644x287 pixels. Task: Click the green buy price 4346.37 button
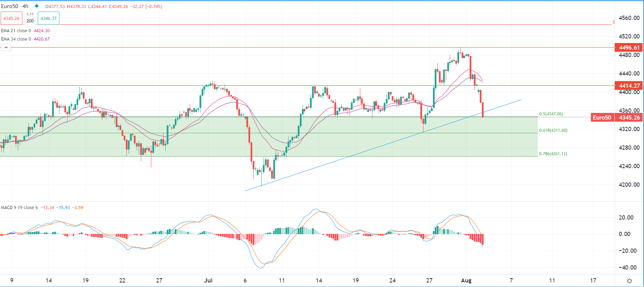pyautogui.click(x=49, y=19)
